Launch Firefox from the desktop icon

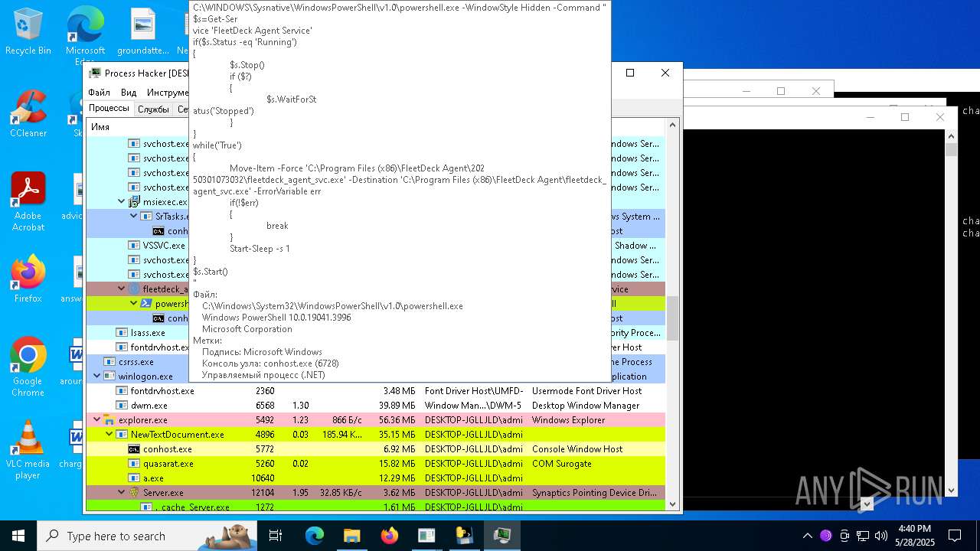28,279
